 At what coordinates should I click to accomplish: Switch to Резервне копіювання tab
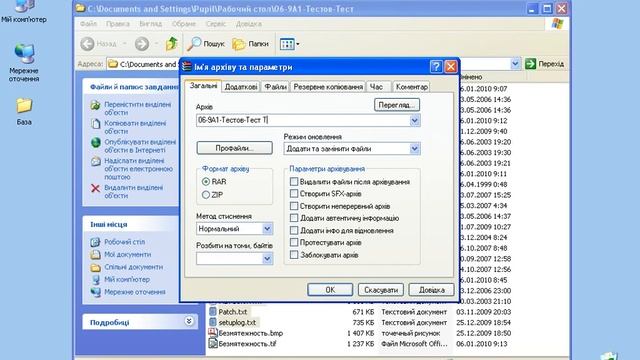[328, 87]
